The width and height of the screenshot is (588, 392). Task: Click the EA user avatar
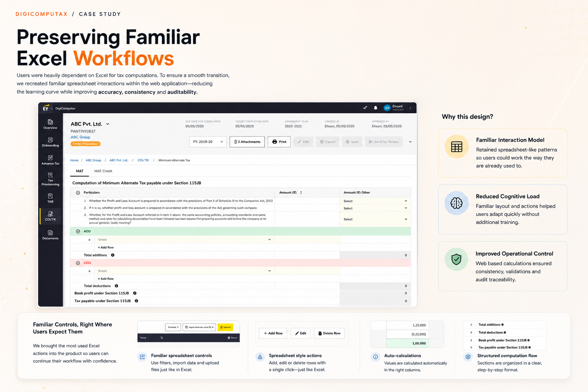(x=387, y=108)
